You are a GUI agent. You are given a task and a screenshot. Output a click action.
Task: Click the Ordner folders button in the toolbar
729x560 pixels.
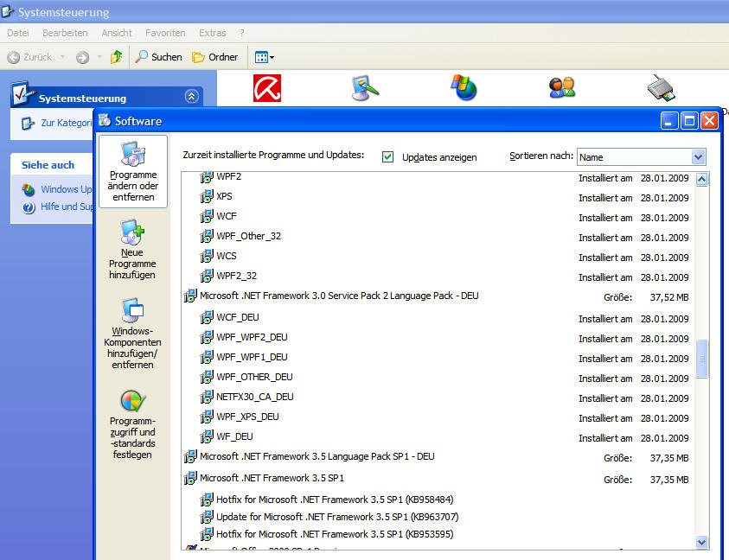(x=214, y=57)
